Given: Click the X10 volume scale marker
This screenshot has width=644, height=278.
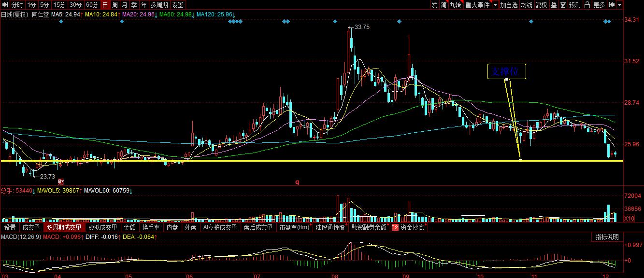Looking at the screenshot, I should click(x=630, y=219).
